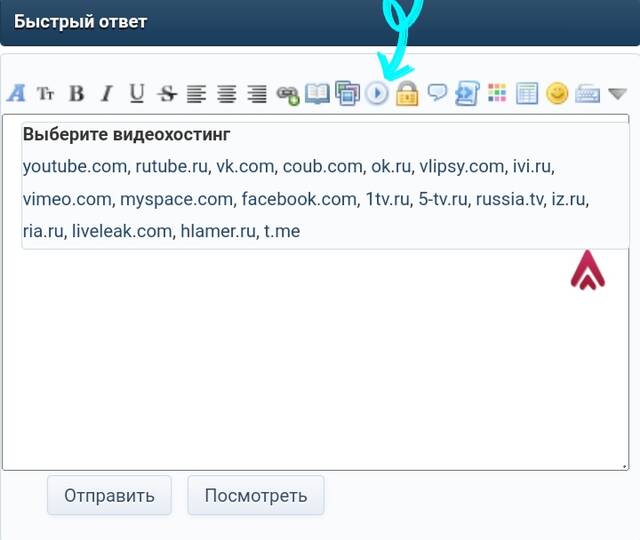
Task: Open the text color grid icon
Action: tap(497, 93)
